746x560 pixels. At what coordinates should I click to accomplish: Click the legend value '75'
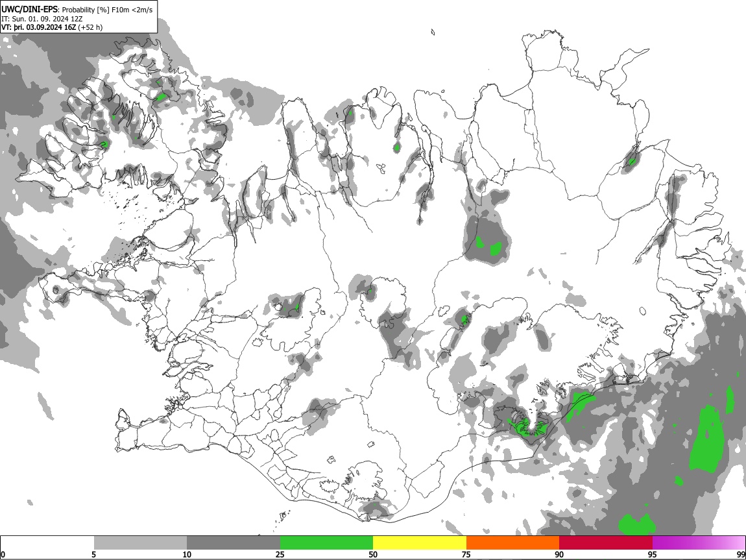point(466,554)
